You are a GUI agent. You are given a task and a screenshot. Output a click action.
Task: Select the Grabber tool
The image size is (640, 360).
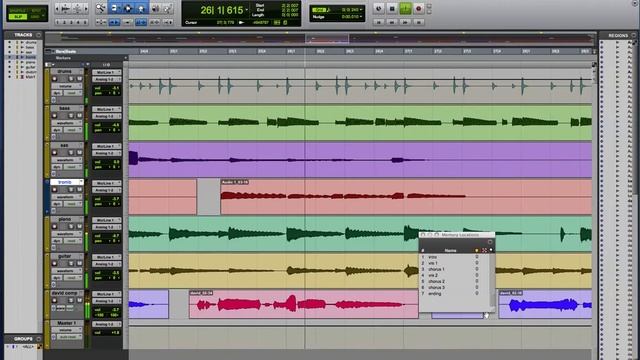(142, 8)
